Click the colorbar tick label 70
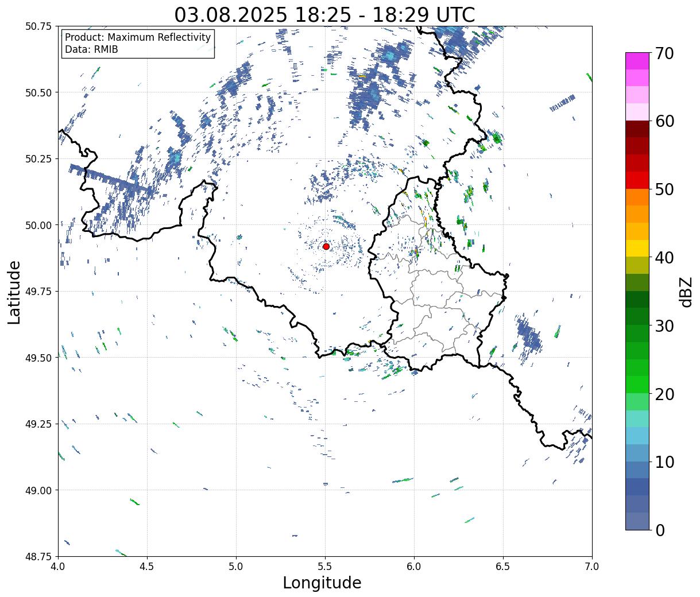Screen dimensions: 700x597 coord(664,53)
